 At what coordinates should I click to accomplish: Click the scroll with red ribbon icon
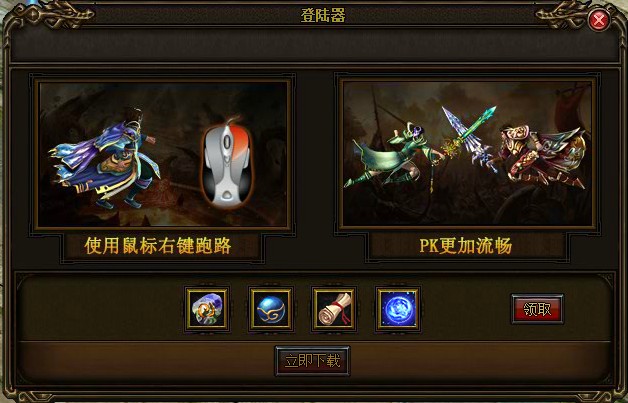334,309
